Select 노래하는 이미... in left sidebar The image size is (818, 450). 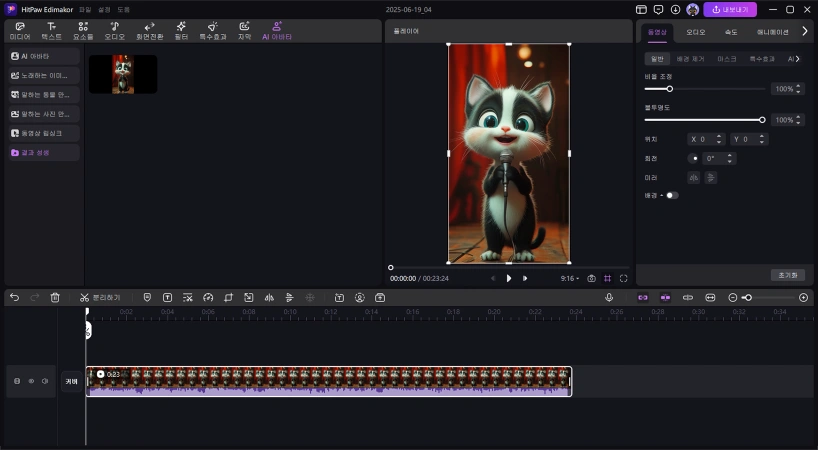(x=44, y=75)
